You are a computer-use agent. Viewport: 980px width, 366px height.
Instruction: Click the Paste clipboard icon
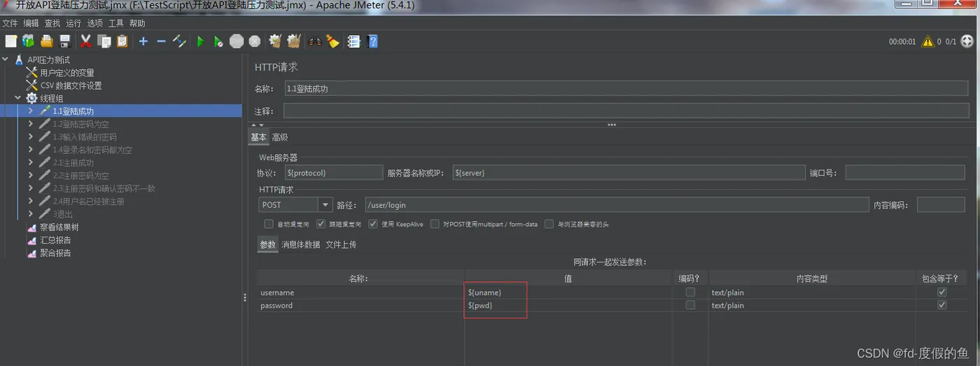click(122, 41)
